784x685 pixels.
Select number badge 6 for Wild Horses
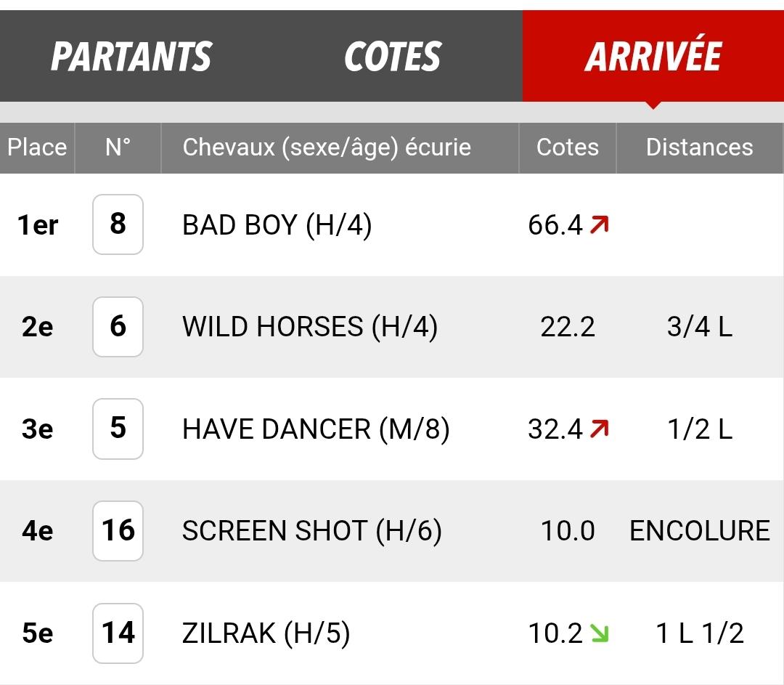click(x=118, y=327)
